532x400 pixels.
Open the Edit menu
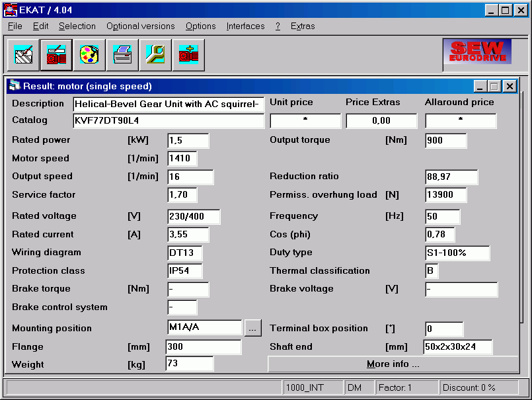tap(40, 26)
